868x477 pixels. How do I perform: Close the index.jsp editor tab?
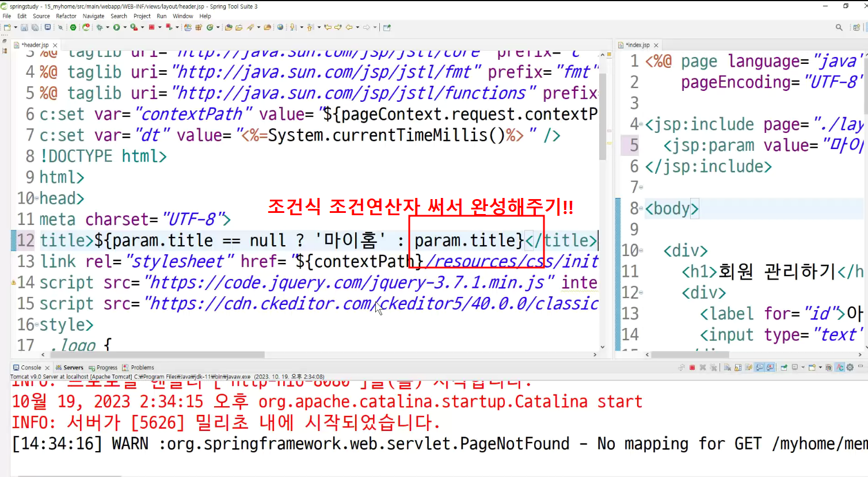click(656, 45)
